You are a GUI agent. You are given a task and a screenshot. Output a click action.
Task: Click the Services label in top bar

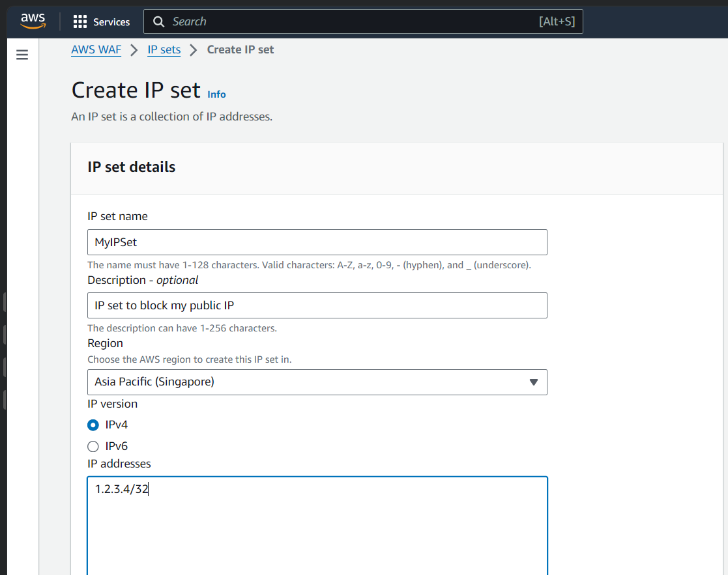[x=111, y=21]
